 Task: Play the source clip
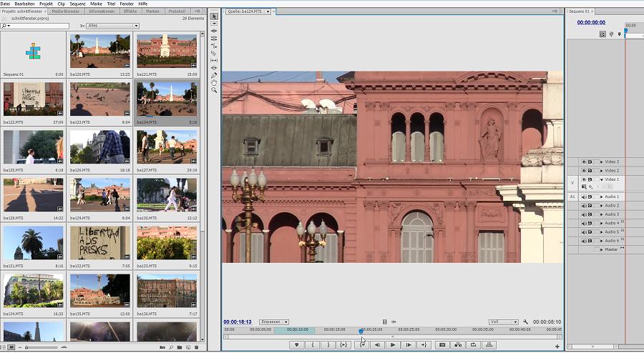click(393, 345)
